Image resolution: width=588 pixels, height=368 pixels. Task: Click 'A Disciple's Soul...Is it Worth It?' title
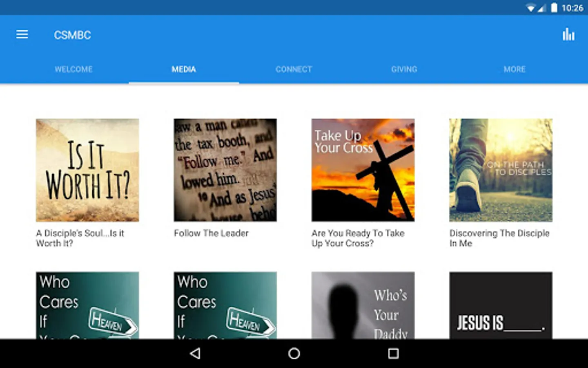click(80, 238)
